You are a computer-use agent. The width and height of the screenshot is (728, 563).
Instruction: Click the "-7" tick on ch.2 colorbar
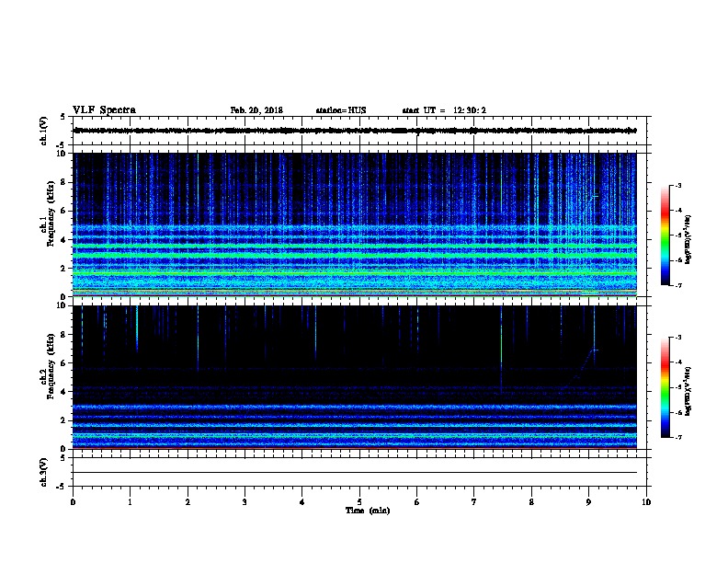coord(677,437)
